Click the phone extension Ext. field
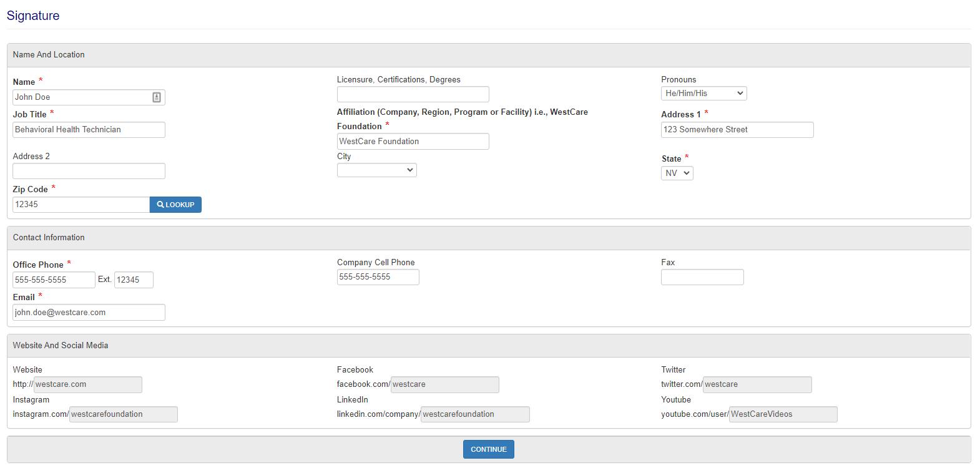 (134, 280)
